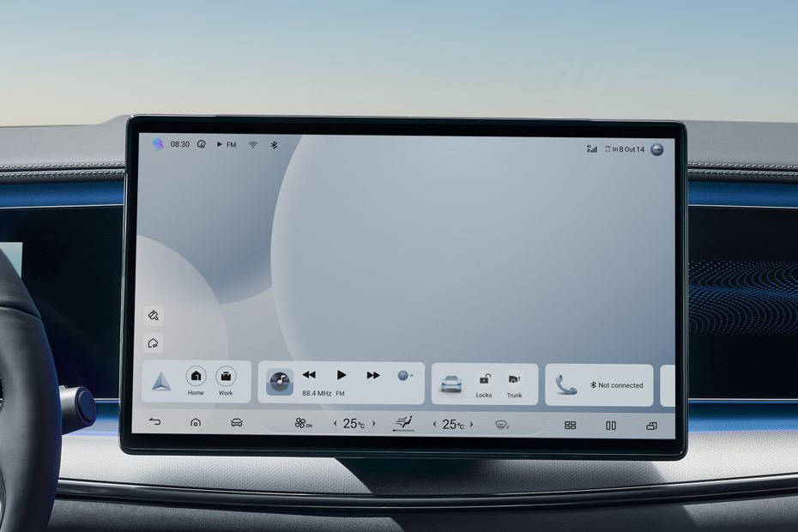The image size is (798, 532).
Task: Navigate to Work address
Action: [x=226, y=381]
